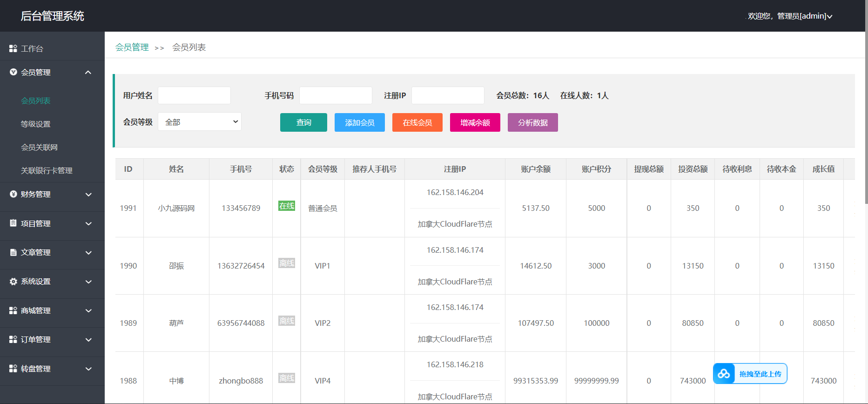The width and height of the screenshot is (868, 404).
Task: Click the 系统设置 gear icon
Action: (x=13, y=282)
